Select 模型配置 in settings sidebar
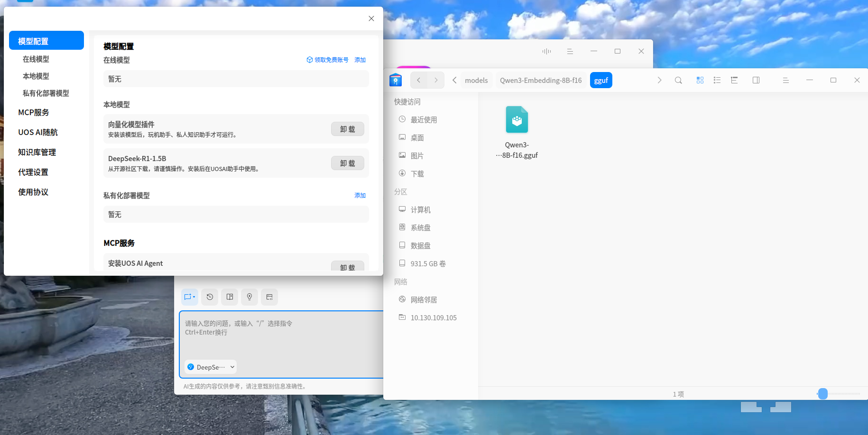This screenshot has height=435, width=868. click(46, 41)
